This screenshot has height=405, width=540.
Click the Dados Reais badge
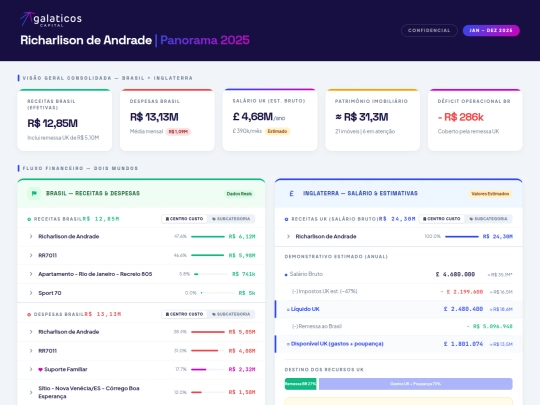point(239,194)
